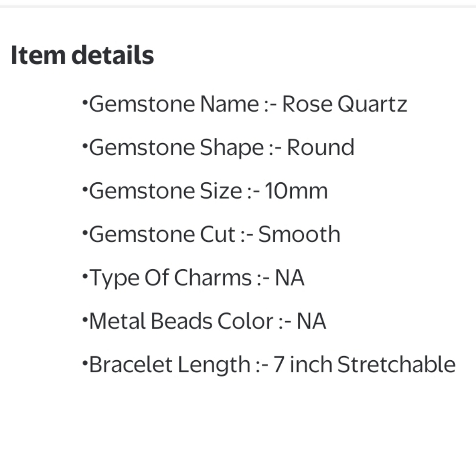The image size is (476, 476).
Task: Click the Smooth cut value
Action: tap(299, 234)
